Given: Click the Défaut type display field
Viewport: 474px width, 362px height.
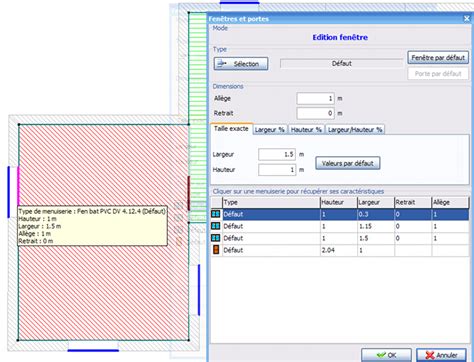Looking at the screenshot, I should point(341,63).
